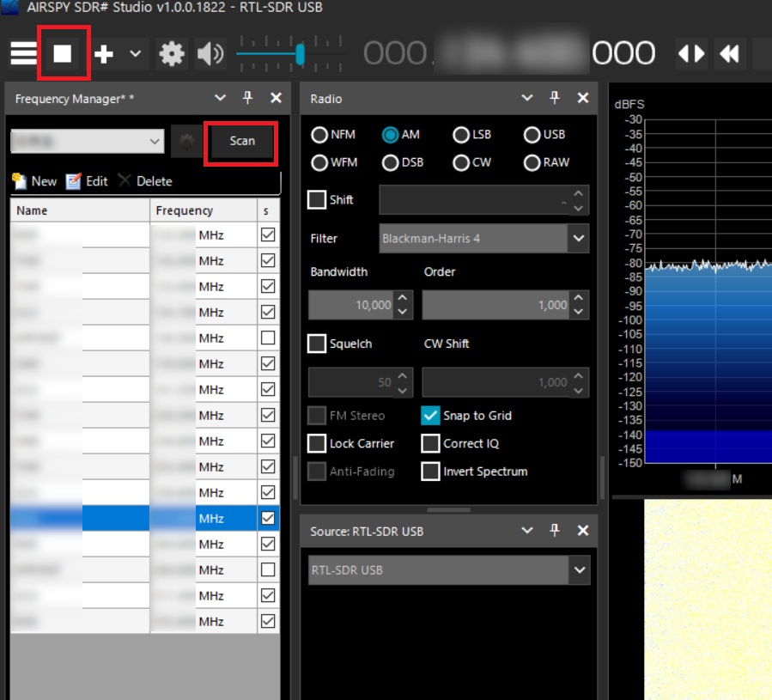Click New to add a frequency entry
772x700 pixels.
[34, 181]
